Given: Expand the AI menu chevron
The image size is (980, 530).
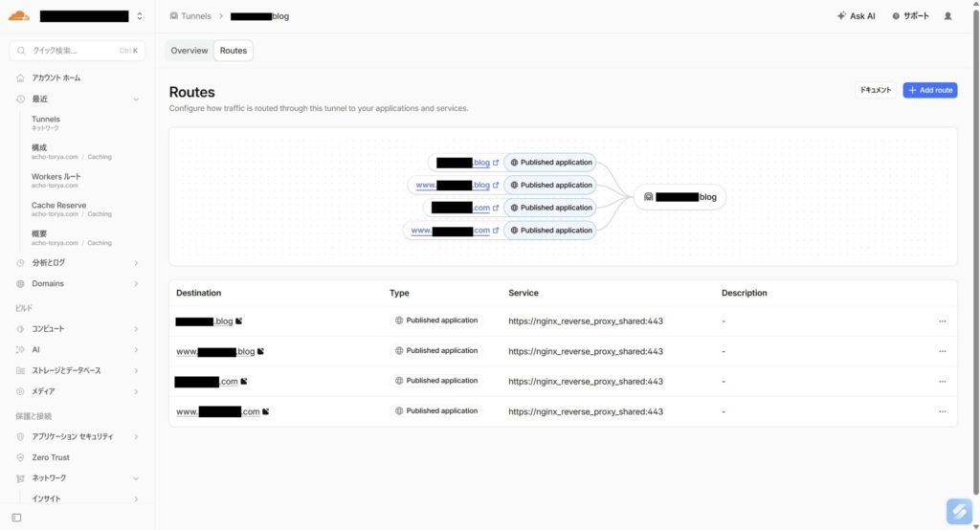Looking at the screenshot, I should pyautogui.click(x=136, y=350).
